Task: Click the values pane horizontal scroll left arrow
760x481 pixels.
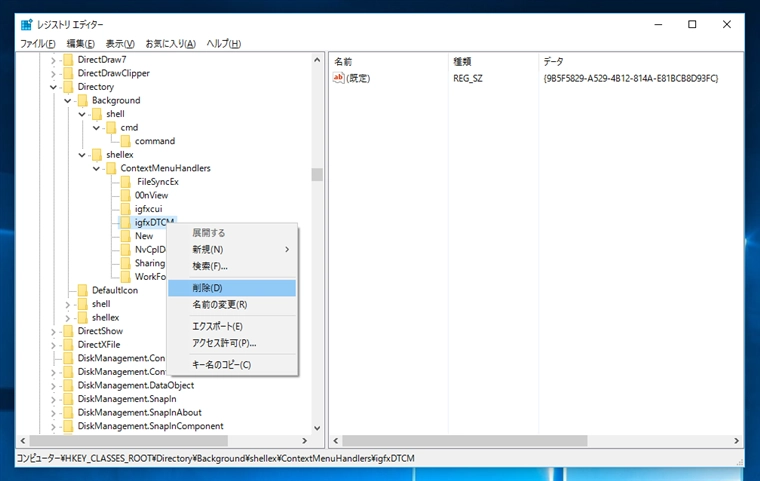Action: [x=335, y=441]
